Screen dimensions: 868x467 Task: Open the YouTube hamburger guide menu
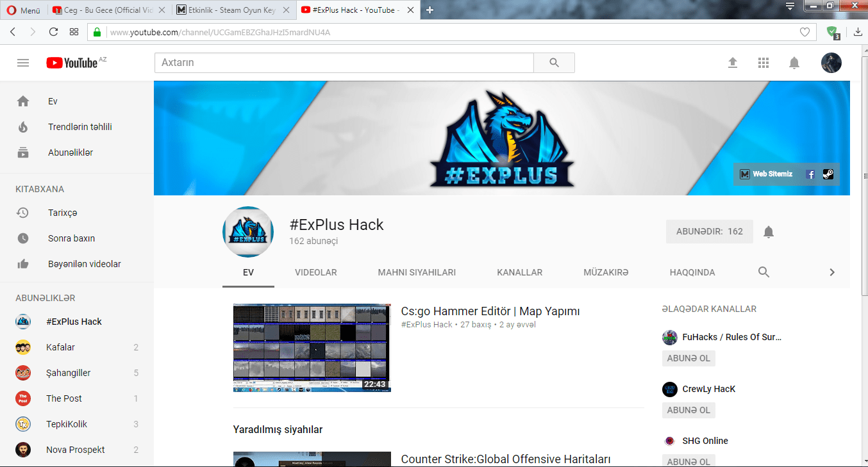click(23, 63)
